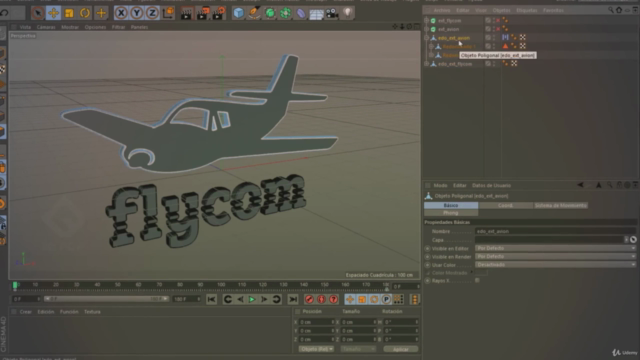Switch to Phong attributes tab

click(x=451, y=213)
